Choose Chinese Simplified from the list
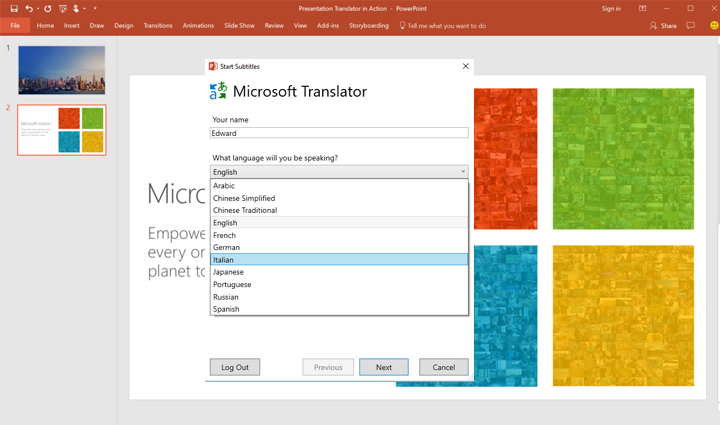 (339, 198)
